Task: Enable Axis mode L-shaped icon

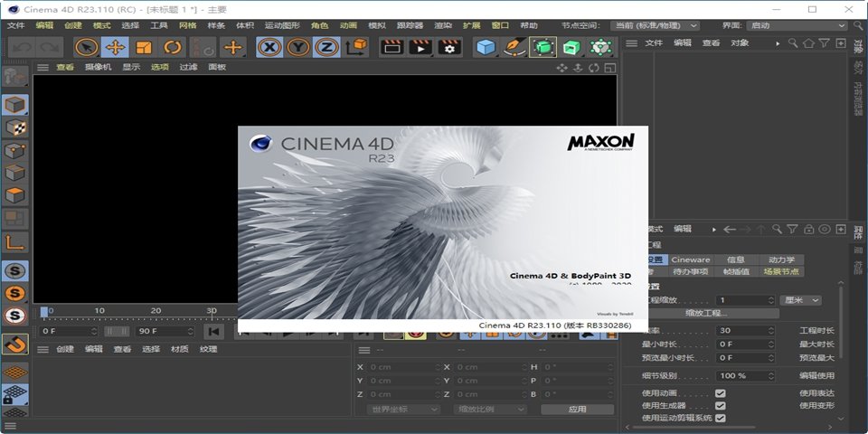Action: [15, 241]
